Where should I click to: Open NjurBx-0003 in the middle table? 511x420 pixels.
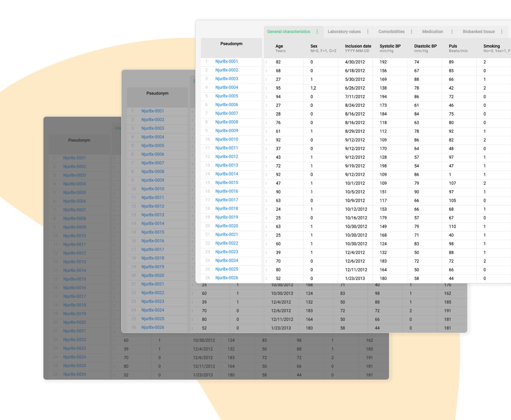point(153,128)
